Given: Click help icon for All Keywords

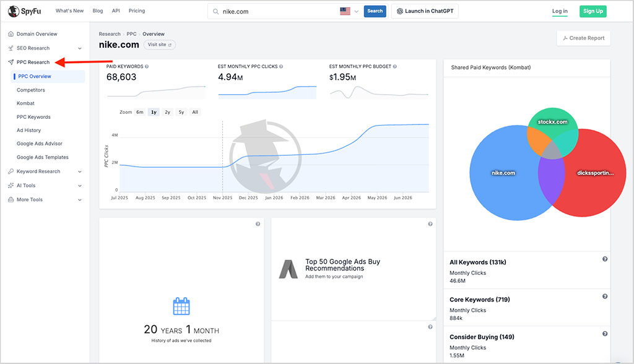Looking at the screenshot, I should tap(605, 259).
